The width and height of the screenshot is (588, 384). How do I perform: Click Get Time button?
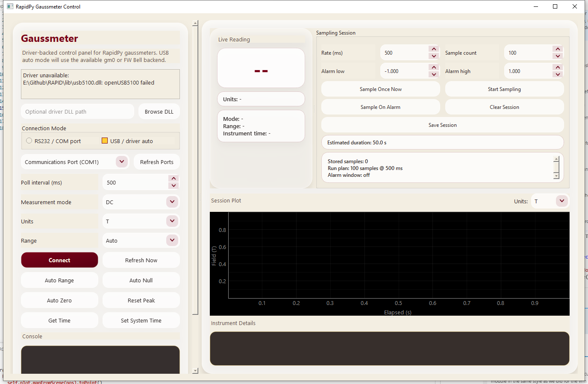[x=59, y=320]
